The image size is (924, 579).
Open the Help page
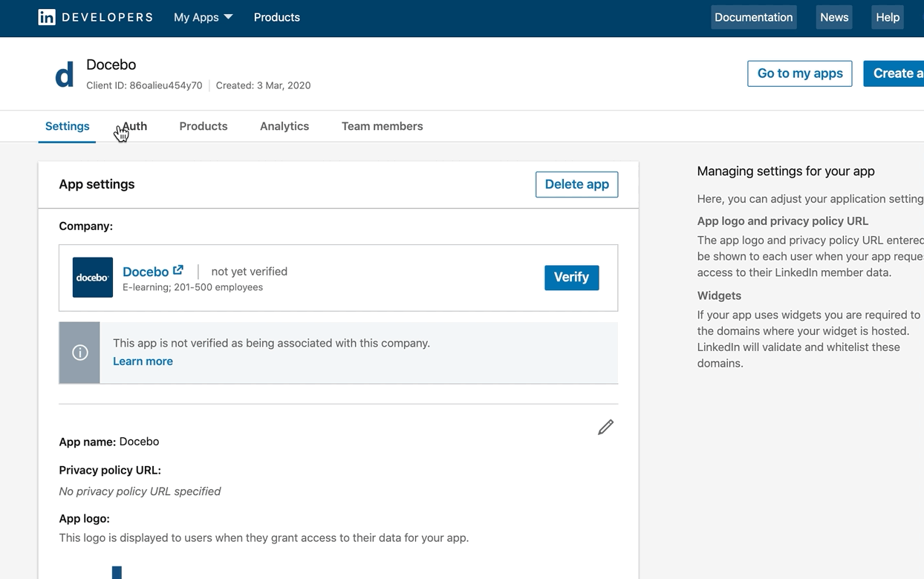tap(888, 17)
